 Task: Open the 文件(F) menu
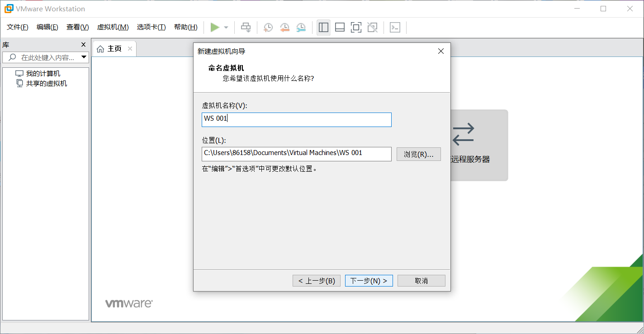coord(18,27)
